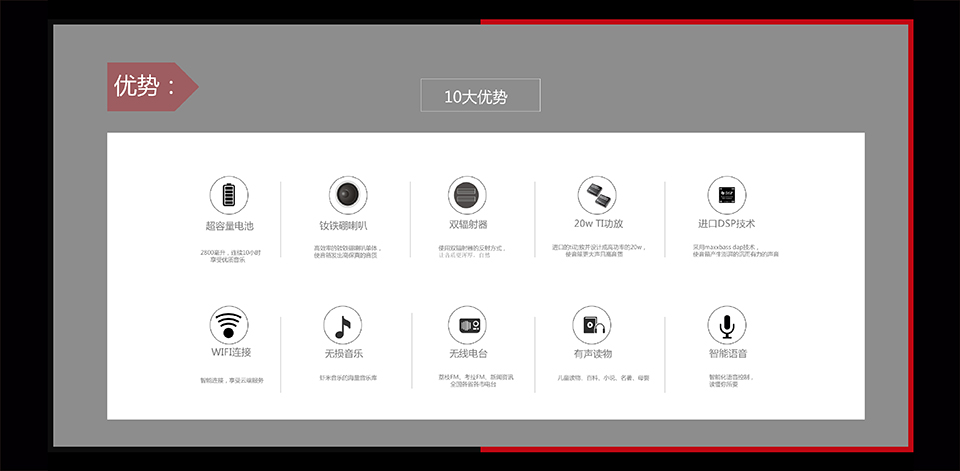
Task: Select the microphone icon for 智能语音
Action: tap(727, 325)
